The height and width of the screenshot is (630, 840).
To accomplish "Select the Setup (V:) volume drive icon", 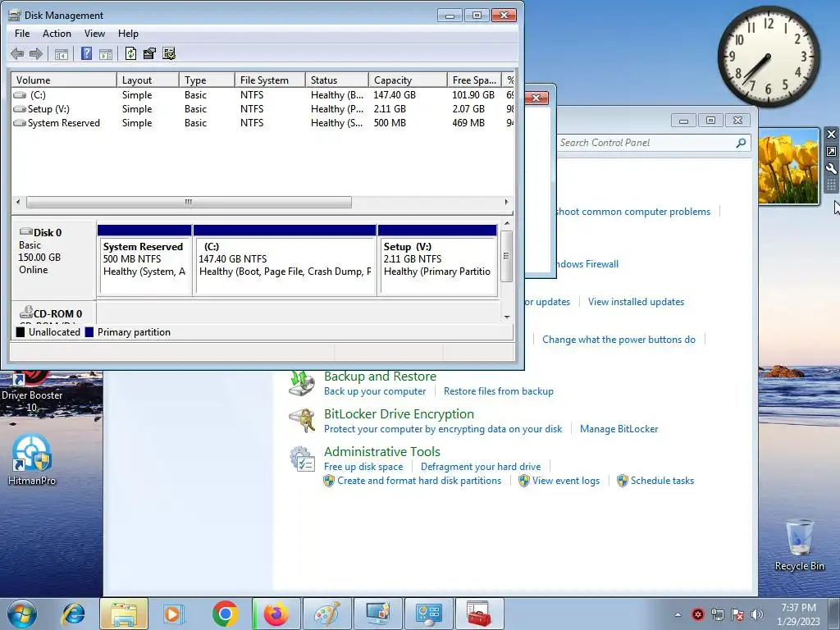I will tap(20, 109).
